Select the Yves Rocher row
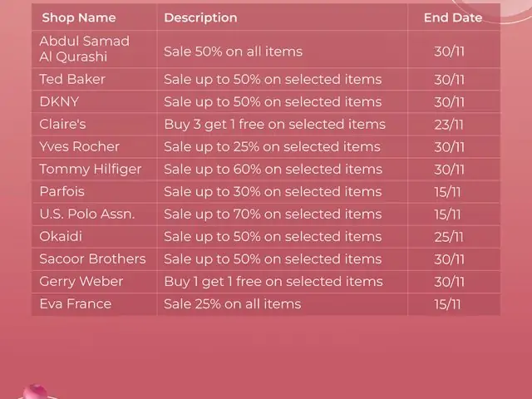The image size is (532, 399). coord(266,146)
